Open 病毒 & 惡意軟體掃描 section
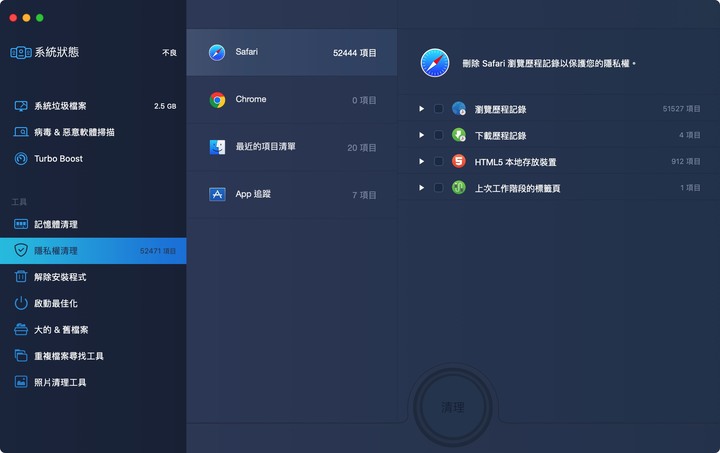The height and width of the screenshot is (453, 720). tap(93, 132)
